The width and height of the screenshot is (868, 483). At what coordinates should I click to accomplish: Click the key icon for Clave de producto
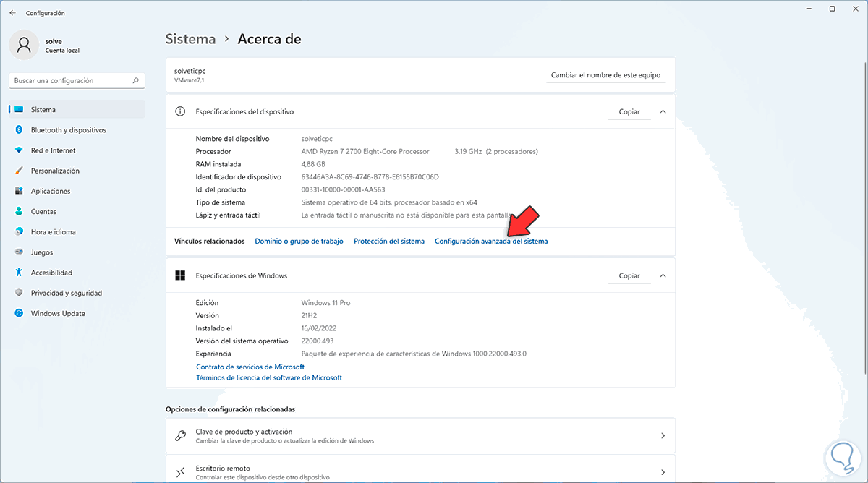point(181,436)
